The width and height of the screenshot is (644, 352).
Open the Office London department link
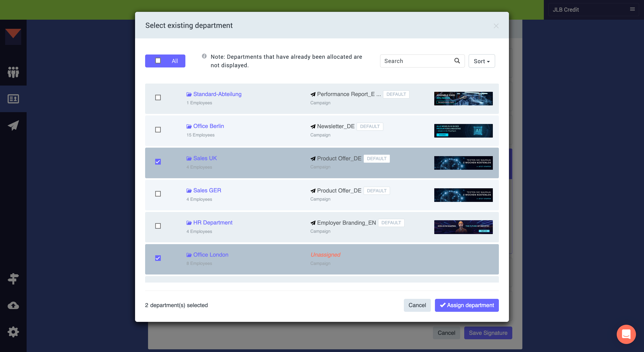click(x=211, y=255)
